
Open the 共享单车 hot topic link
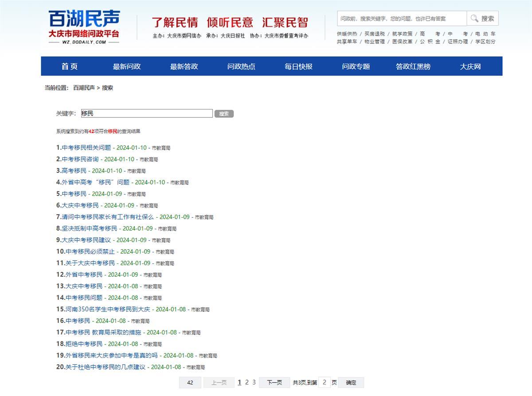(347, 42)
